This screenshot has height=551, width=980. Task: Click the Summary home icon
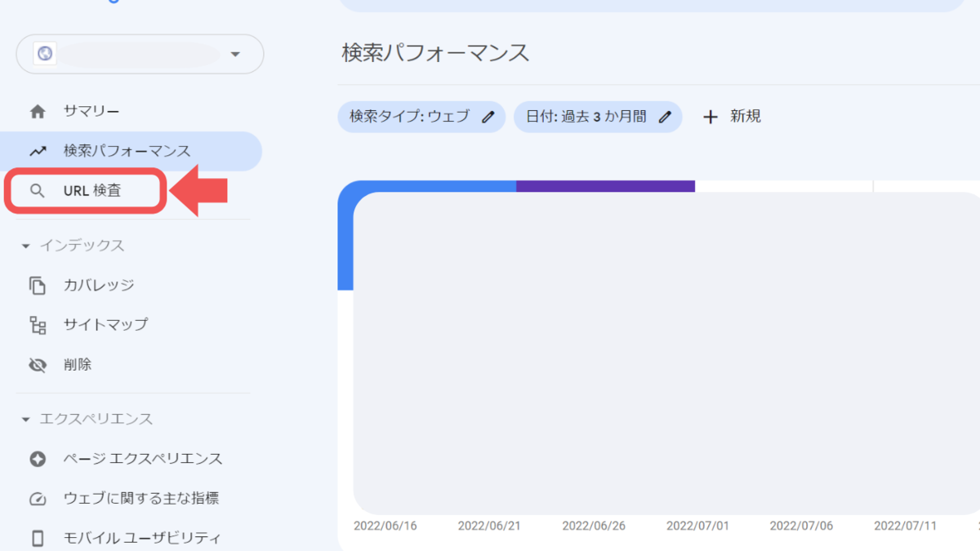pos(38,112)
